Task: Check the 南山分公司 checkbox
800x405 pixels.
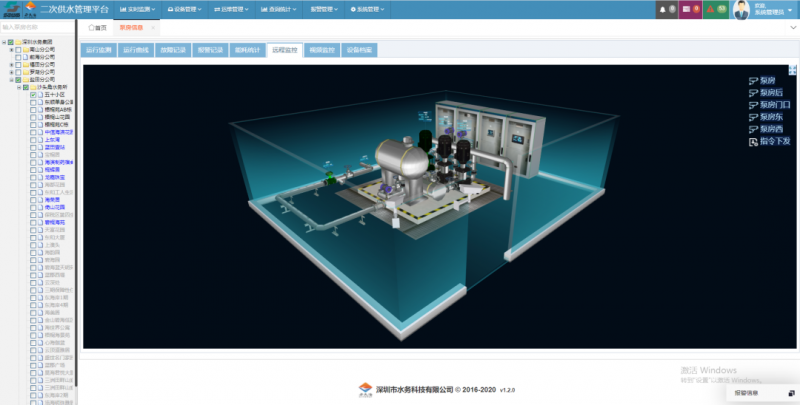Action: tap(18, 50)
